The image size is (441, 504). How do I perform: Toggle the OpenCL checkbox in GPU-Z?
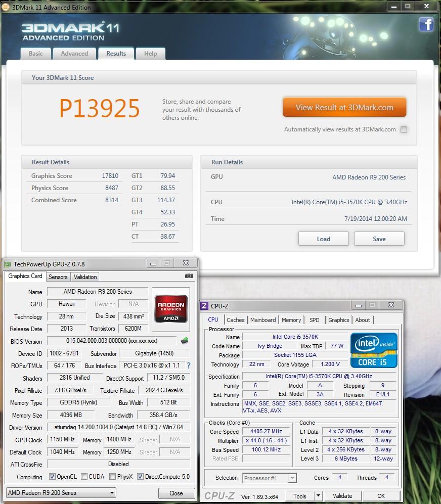click(x=52, y=476)
